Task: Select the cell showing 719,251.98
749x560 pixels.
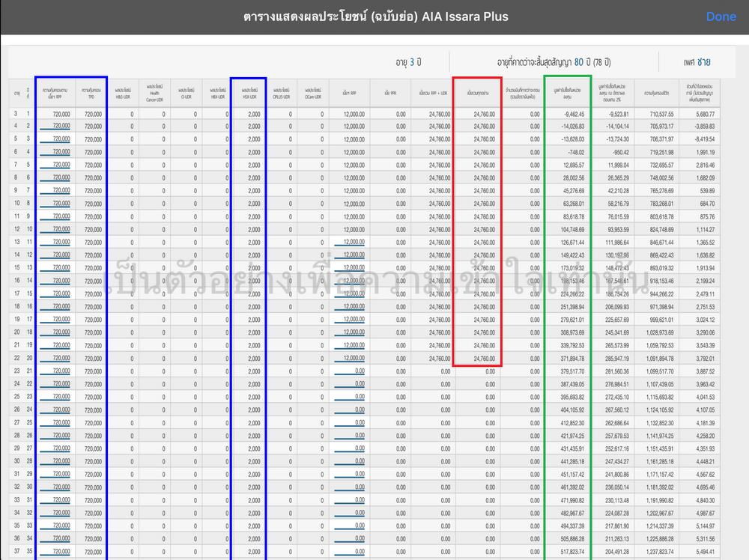Action: 662,152
